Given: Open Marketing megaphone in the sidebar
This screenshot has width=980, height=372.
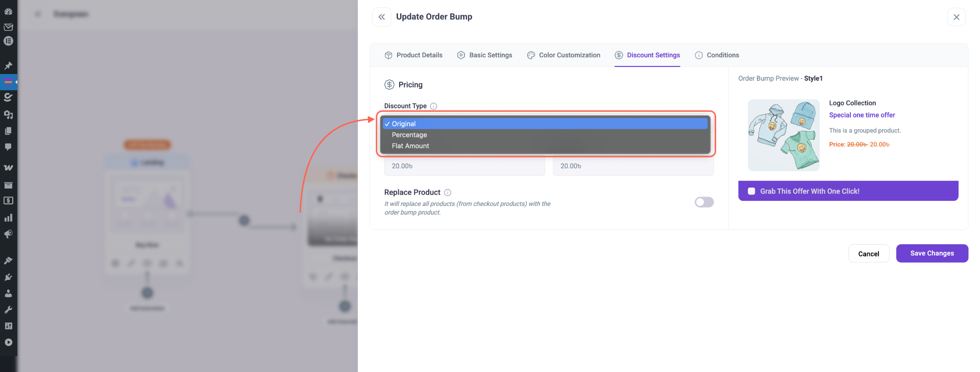Looking at the screenshot, I should click(8, 234).
